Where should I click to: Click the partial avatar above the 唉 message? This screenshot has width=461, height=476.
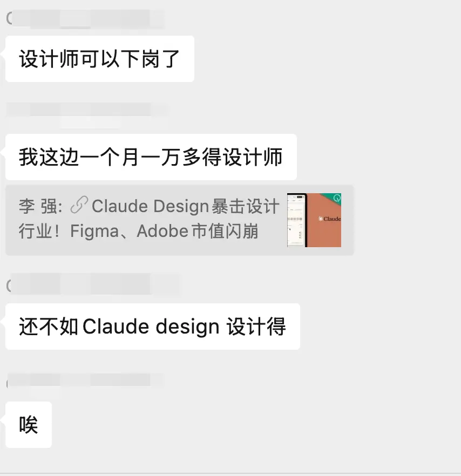(8, 384)
